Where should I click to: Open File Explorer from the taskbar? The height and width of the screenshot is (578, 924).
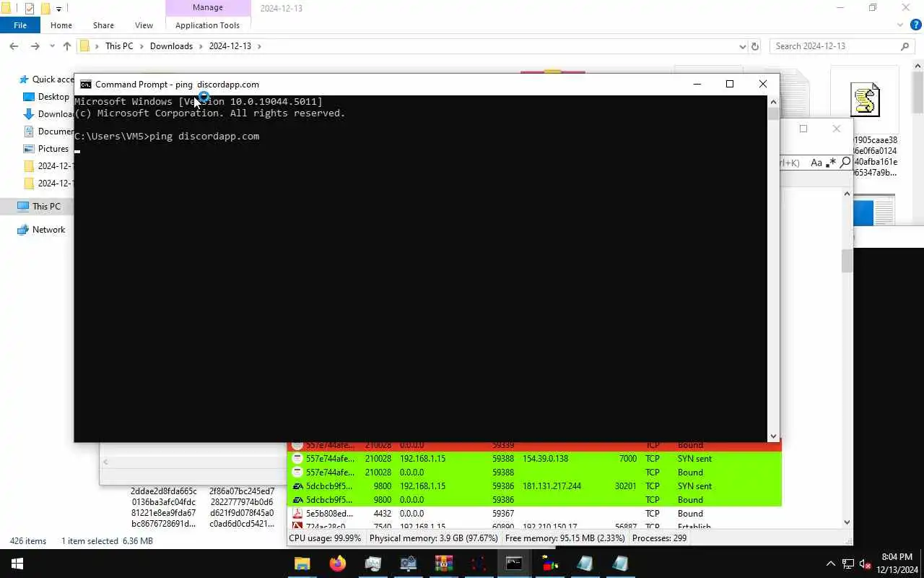(302, 564)
